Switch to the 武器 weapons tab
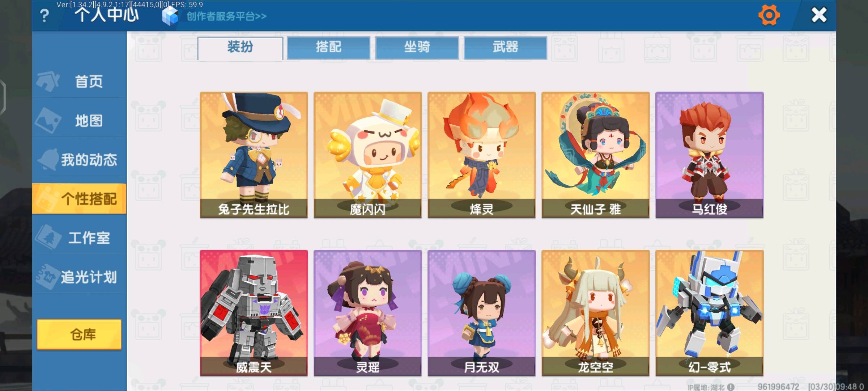Image resolution: width=868 pixels, height=391 pixels. click(505, 47)
